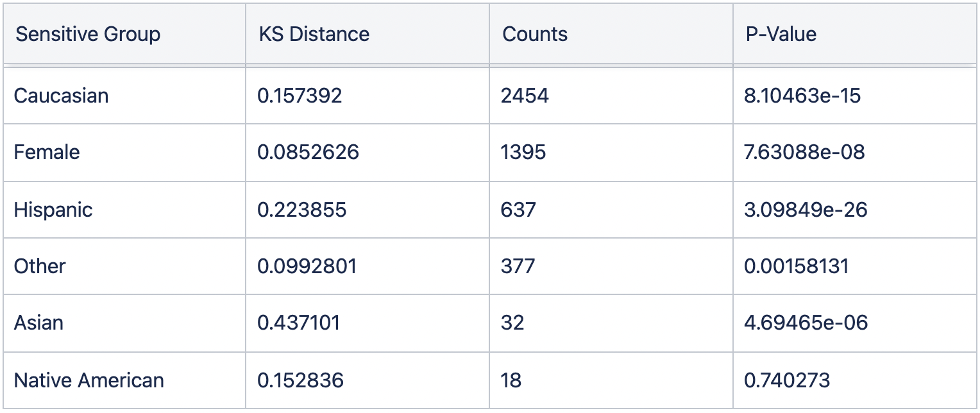Select the Native American p-value 0.740273
This screenshot has width=980, height=413.
(787, 380)
